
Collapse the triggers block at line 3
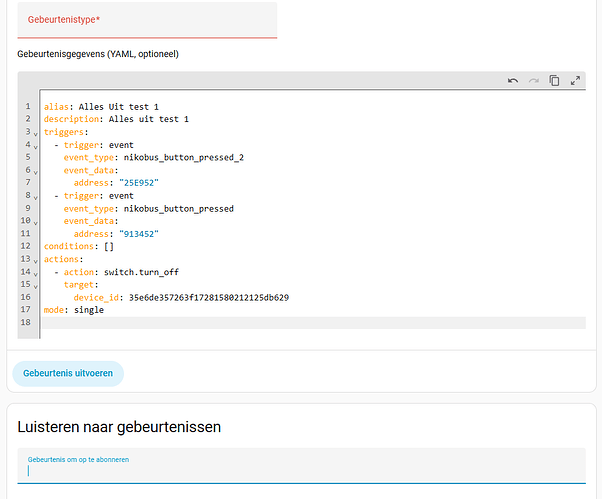click(34, 133)
